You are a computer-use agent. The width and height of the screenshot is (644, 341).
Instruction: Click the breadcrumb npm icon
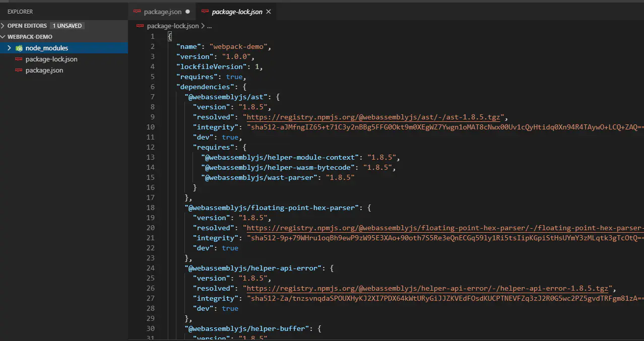(x=140, y=26)
